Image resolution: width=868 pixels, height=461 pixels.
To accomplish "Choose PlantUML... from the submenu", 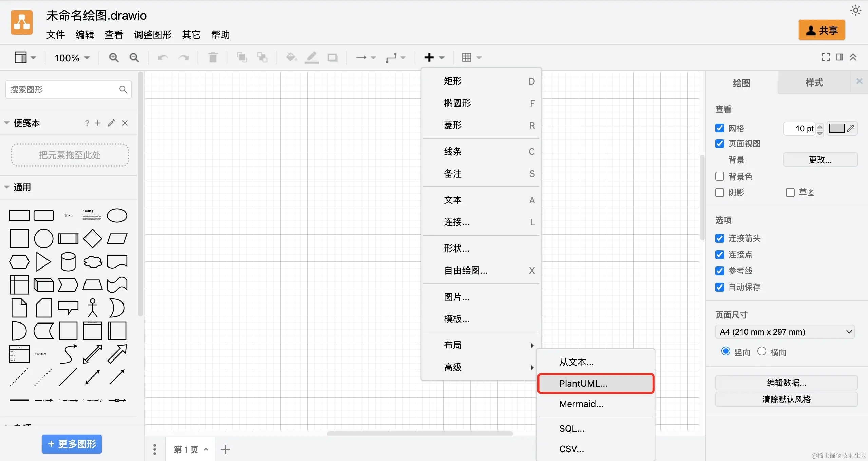I will click(596, 384).
